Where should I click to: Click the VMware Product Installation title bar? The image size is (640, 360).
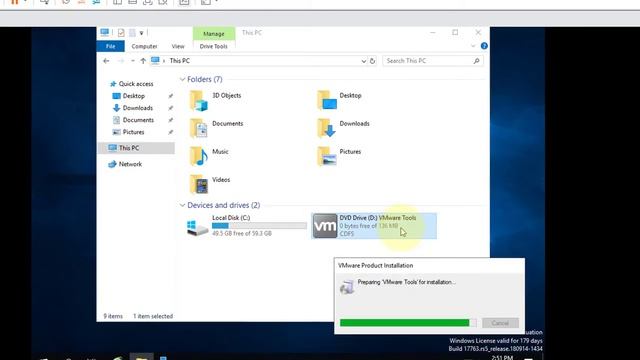[x=429, y=265]
